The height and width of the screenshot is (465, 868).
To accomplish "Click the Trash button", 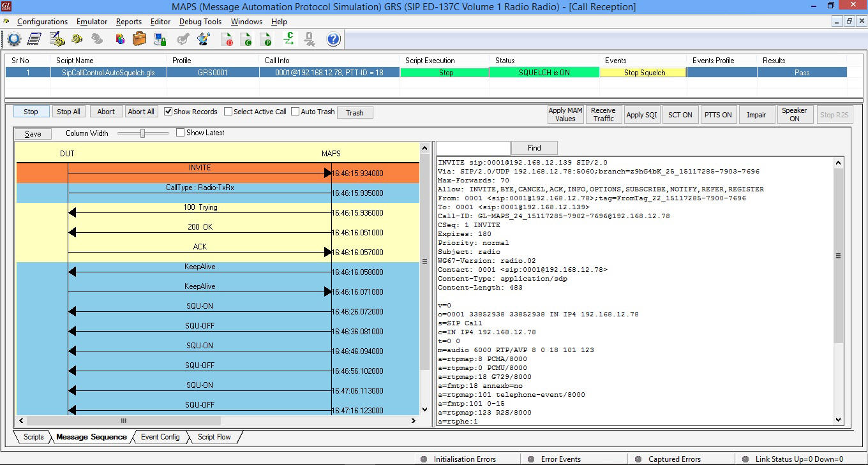I will click(x=355, y=113).
